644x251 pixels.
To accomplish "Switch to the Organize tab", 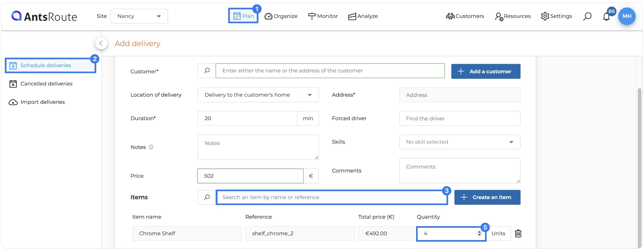I will pyautogui.click(x=281, y=16).
